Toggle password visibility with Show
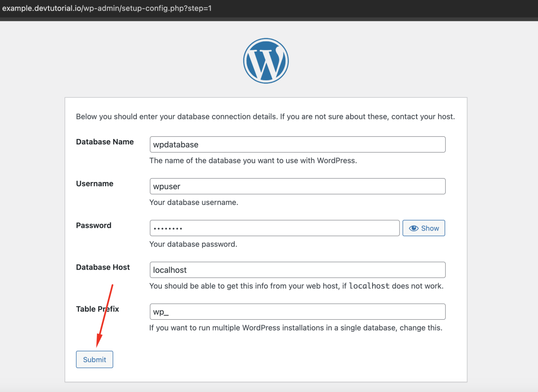The height and width of the screenshot is (392, 538). 424,228
